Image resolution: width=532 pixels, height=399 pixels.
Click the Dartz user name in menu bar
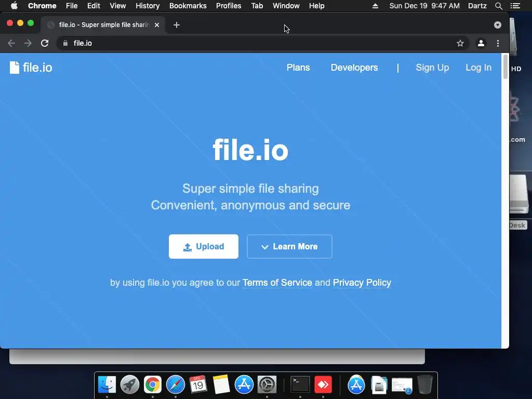tap(477, 6)
